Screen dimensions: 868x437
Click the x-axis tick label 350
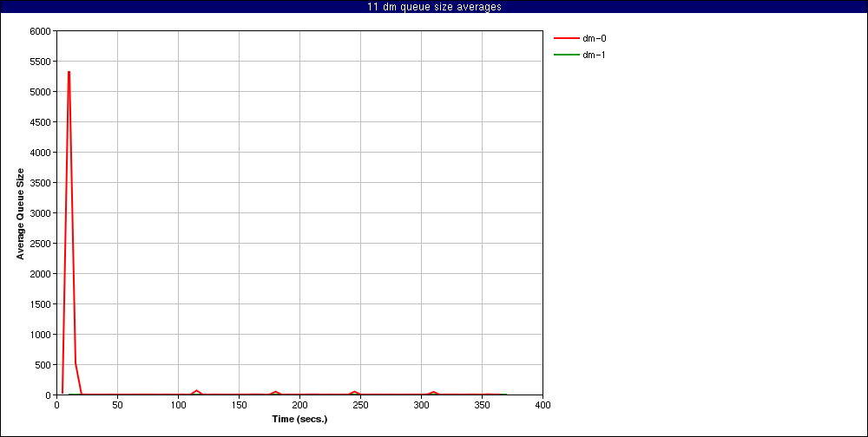coord(482,405)
